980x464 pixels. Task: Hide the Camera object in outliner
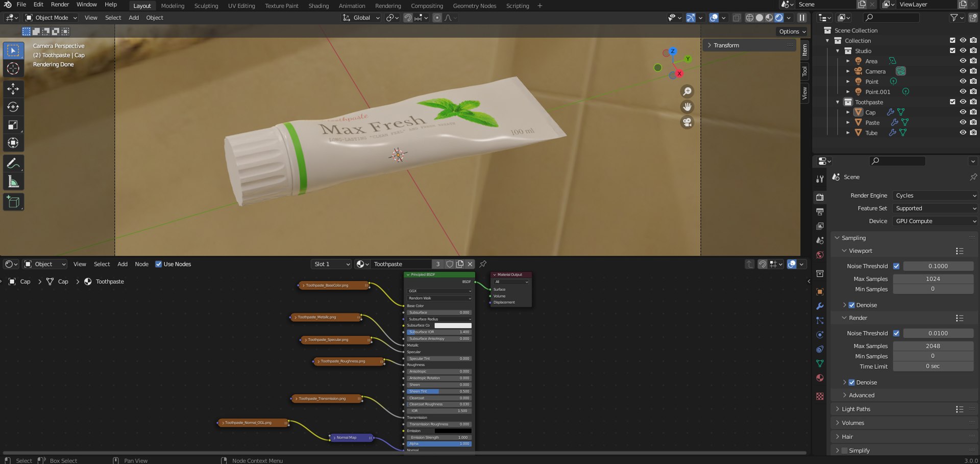(x=963, y=71)
